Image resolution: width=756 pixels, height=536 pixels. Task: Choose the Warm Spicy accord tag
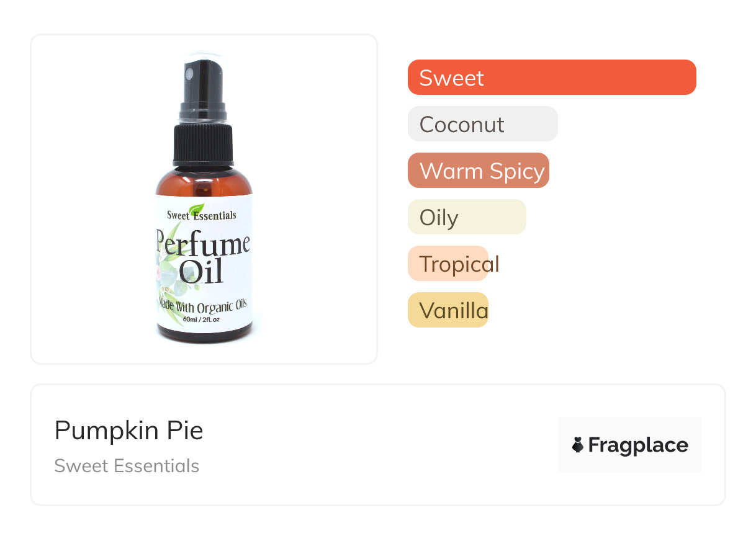click(x=479, y=171)
